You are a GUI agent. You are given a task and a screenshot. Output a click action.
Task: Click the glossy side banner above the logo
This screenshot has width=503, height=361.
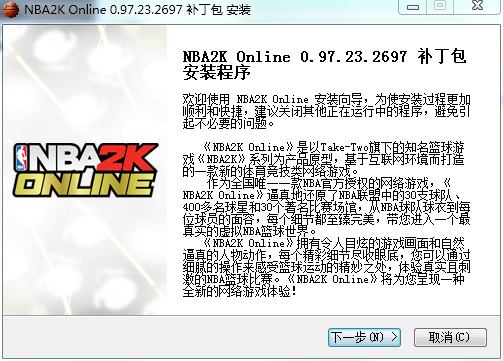point(85,83)
